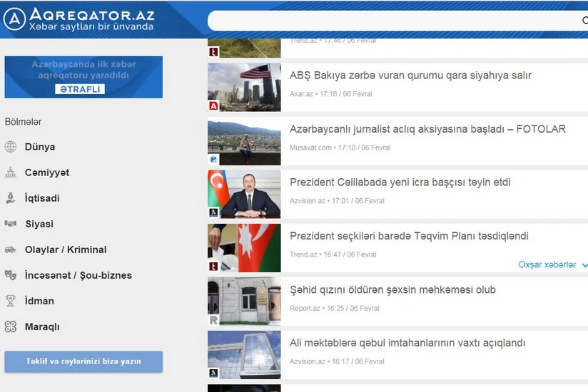Click the journalist on rooftop thumbnail
Viewport: 588px width, 392px height.
(244, 143)
